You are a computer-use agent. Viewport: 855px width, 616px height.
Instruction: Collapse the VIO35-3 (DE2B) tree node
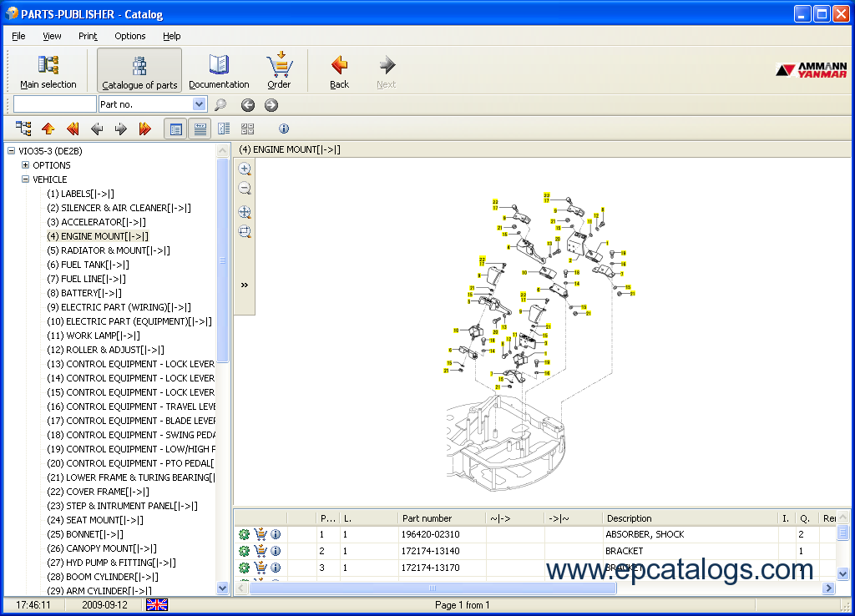[x=11, y=151]
